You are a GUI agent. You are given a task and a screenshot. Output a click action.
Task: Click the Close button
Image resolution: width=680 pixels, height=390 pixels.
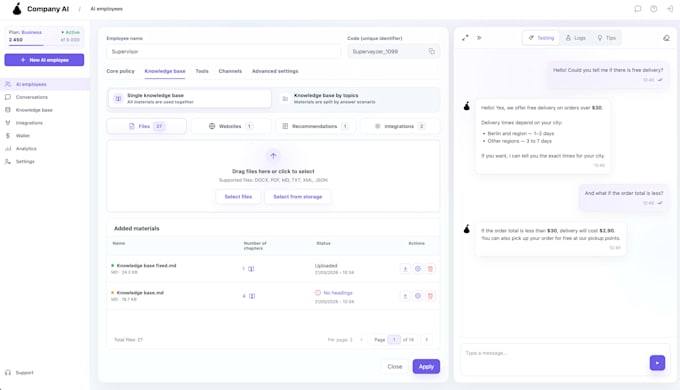click(395, 367)
